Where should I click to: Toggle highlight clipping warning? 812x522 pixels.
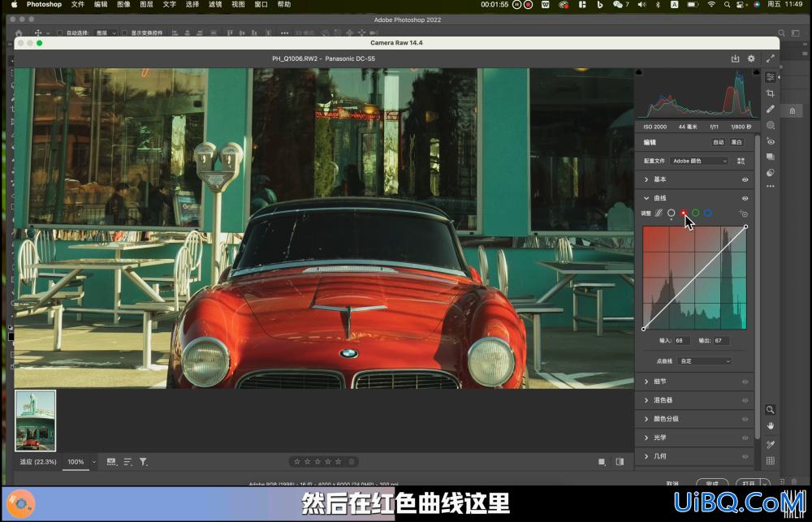point(756,71)
